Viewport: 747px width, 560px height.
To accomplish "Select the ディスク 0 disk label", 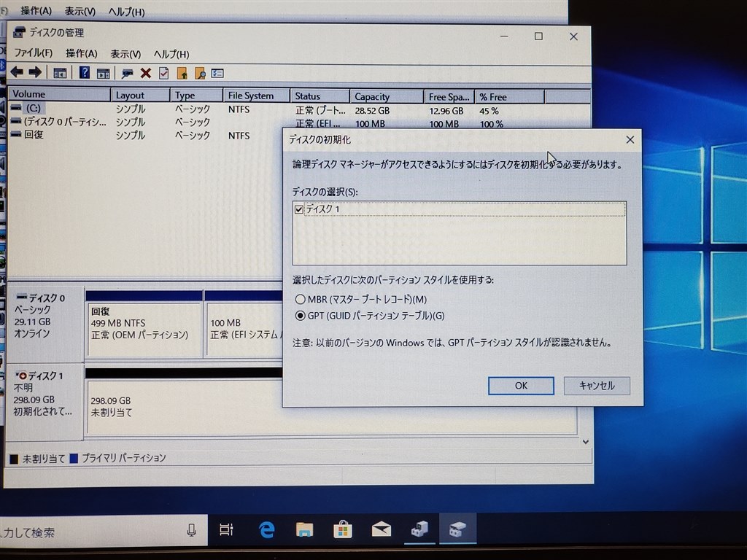I will click(x=44, y=324).
